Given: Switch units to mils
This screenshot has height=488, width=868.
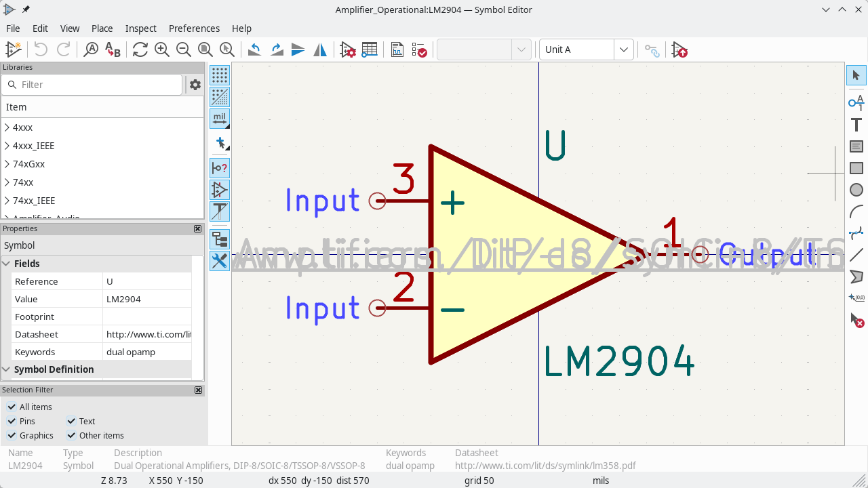Looking at the screenshot, I should (220, 118).
